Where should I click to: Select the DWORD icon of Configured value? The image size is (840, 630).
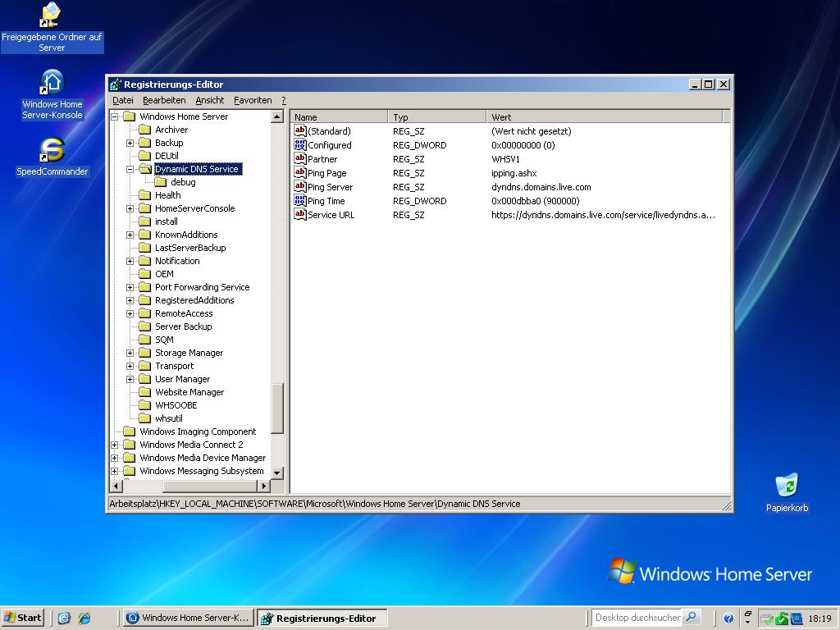click(x=300, y=144)
